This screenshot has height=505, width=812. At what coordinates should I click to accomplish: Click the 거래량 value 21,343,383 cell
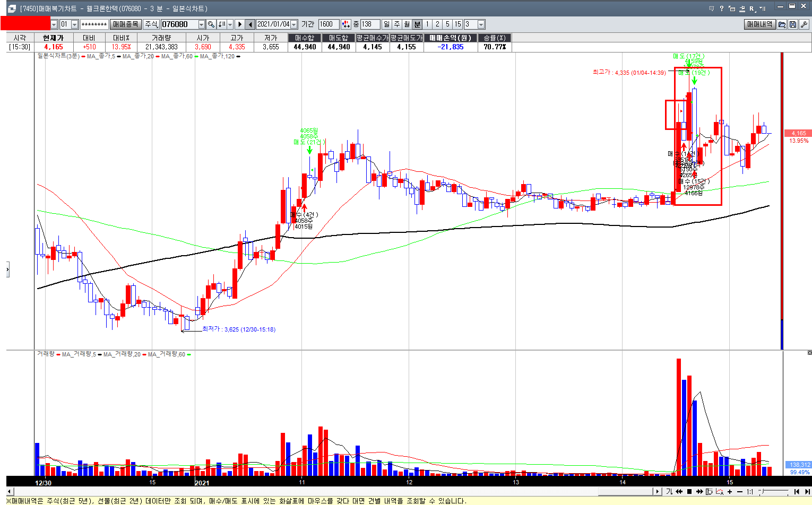(161, 47)
